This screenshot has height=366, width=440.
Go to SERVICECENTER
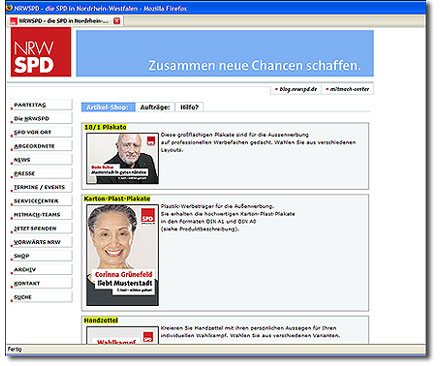pyautogui.click(x=41, y=201)
